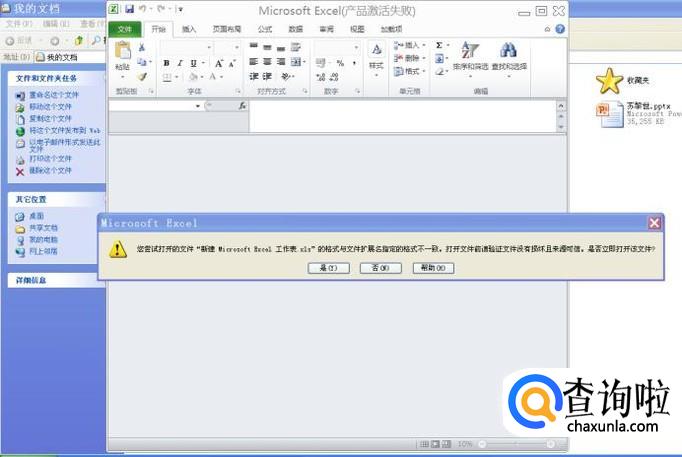Click the Undo arrow in quick access toolbar
This screenshot has width=682, height=457.
click(143, 9)
